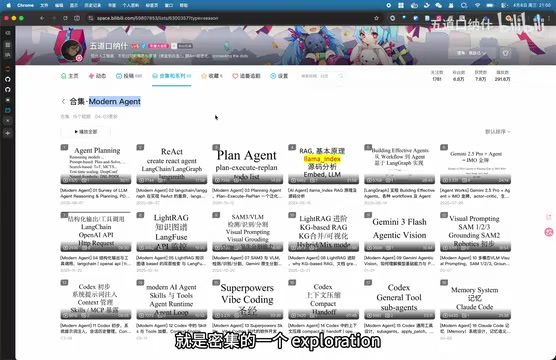
Task: Open the Building Effective Agents thumbnail
Action: click(399, 164)
